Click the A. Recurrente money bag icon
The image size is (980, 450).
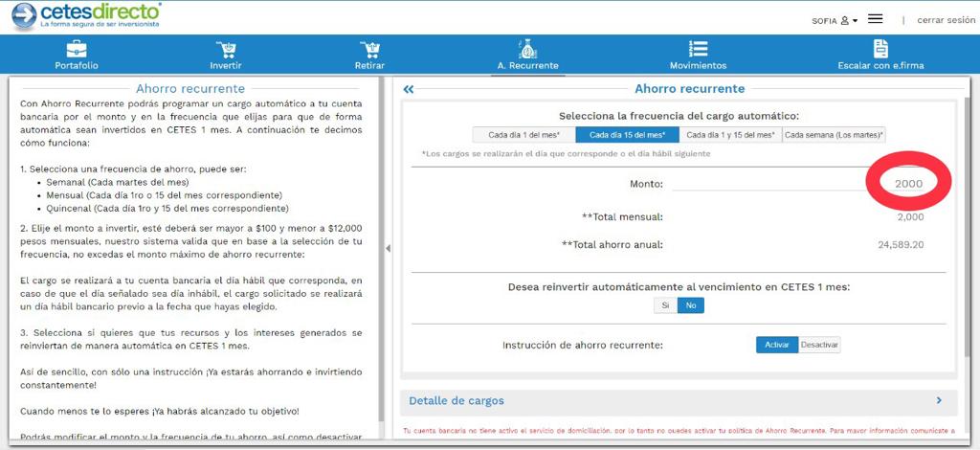click(528, 49)
